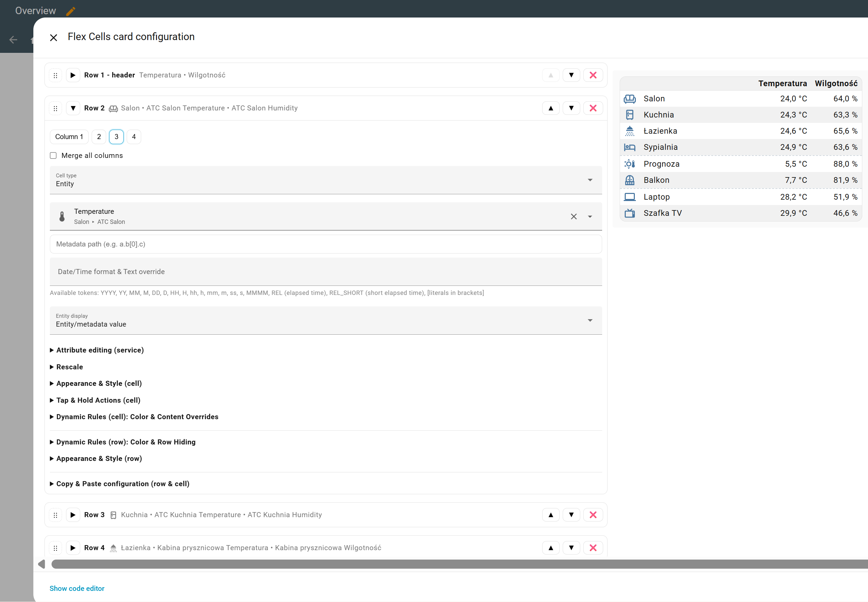Switch to the Column 1 tab
The height and width of the screenshot is (602, 868).
pyautogui.click(x=69, y=137)
